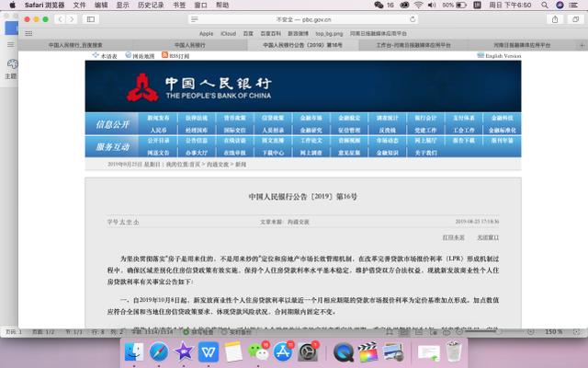The width and height of the screenshot is (588, 368).
Task: Open Notes app in the Dock
Action: [233, 351]
